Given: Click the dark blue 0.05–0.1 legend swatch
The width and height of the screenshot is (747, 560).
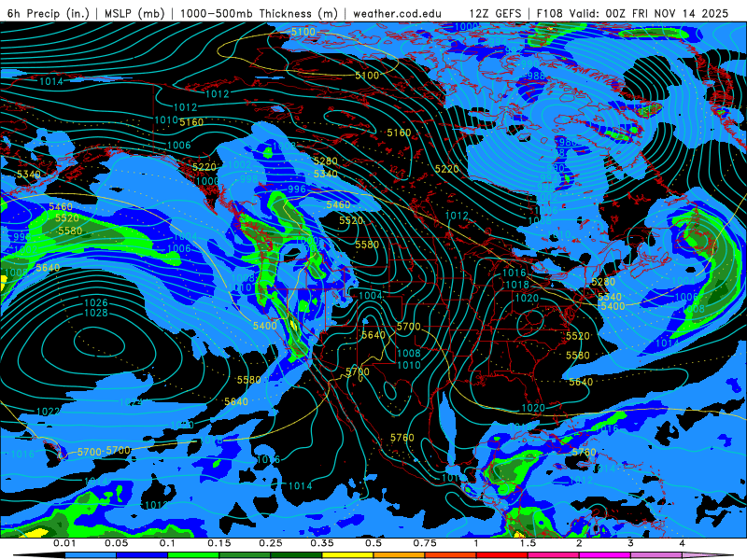Looking at the screenshot, I should pos(142,555).
